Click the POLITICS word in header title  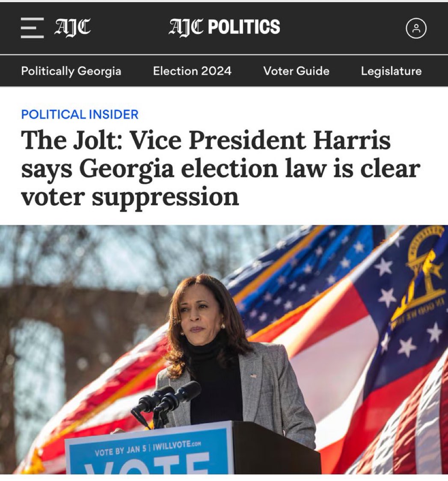click(x=244, y=27)
